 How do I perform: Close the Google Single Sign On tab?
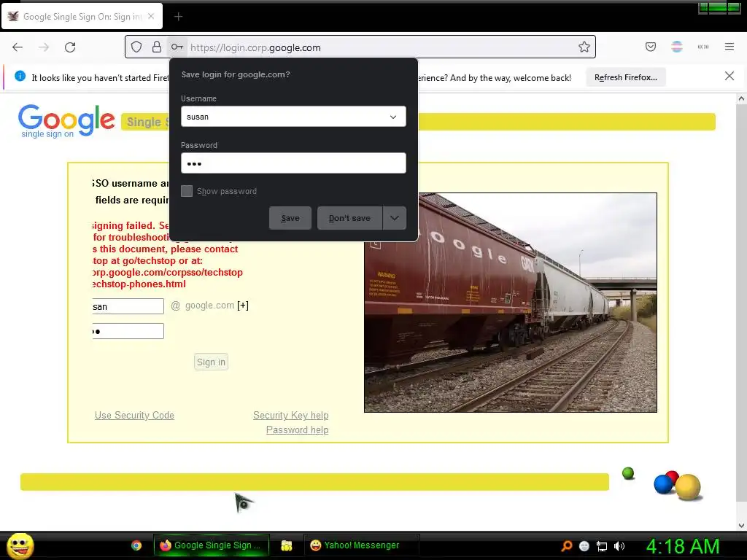[151, 16]
